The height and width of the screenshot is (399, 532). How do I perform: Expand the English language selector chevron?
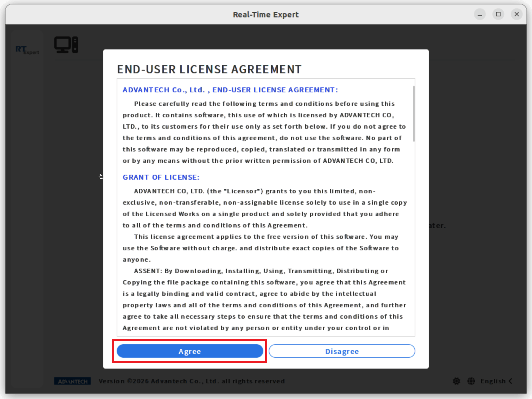pos(510,381)
